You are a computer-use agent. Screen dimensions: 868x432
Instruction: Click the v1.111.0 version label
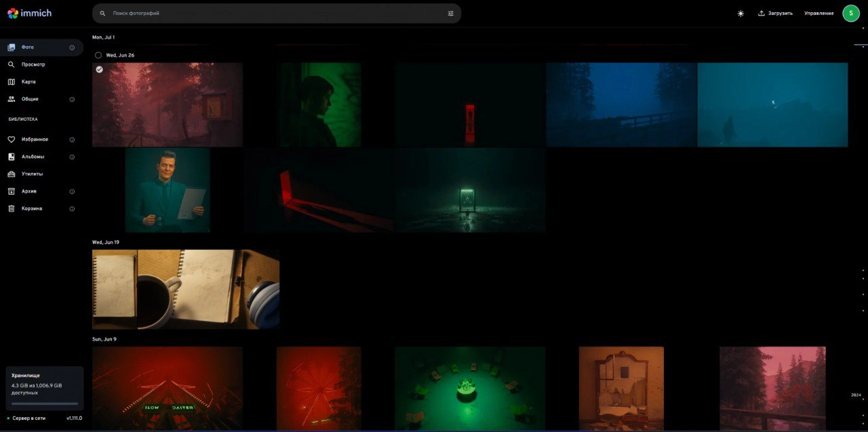point(74,418)
